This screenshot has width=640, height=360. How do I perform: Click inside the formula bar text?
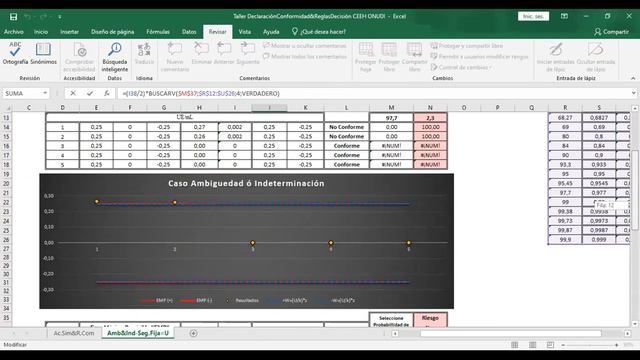201,93
